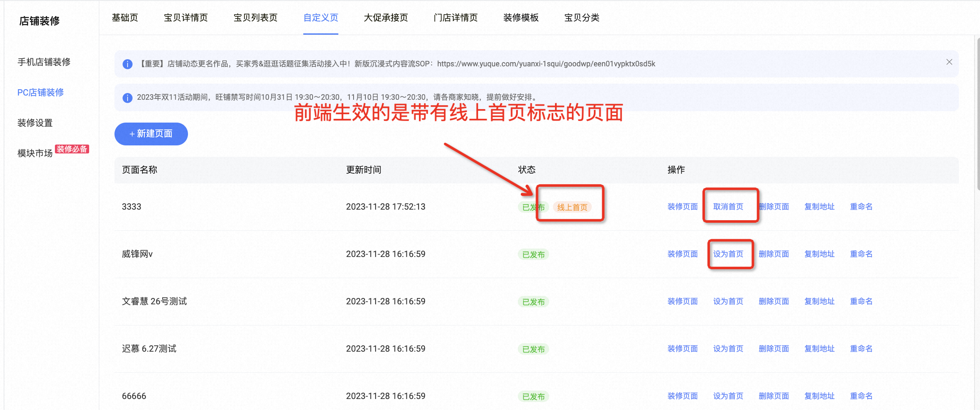Click the 已发布 status of page 66666
This screenshot has width=980, height=410.
pos(534,396)
